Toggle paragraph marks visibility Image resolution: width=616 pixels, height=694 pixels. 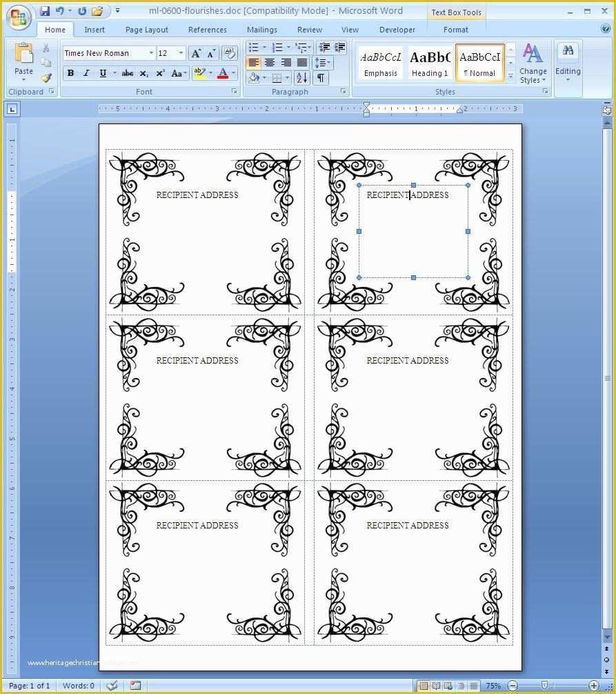click(x=321, y=77)
